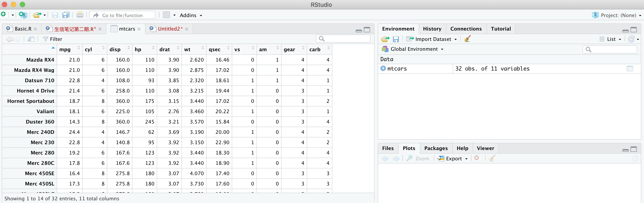Image resolution: width=644 pixels, height=203 pixels.
Task: Open the Export dropdown in Plots pane
Action: [452, 159]
